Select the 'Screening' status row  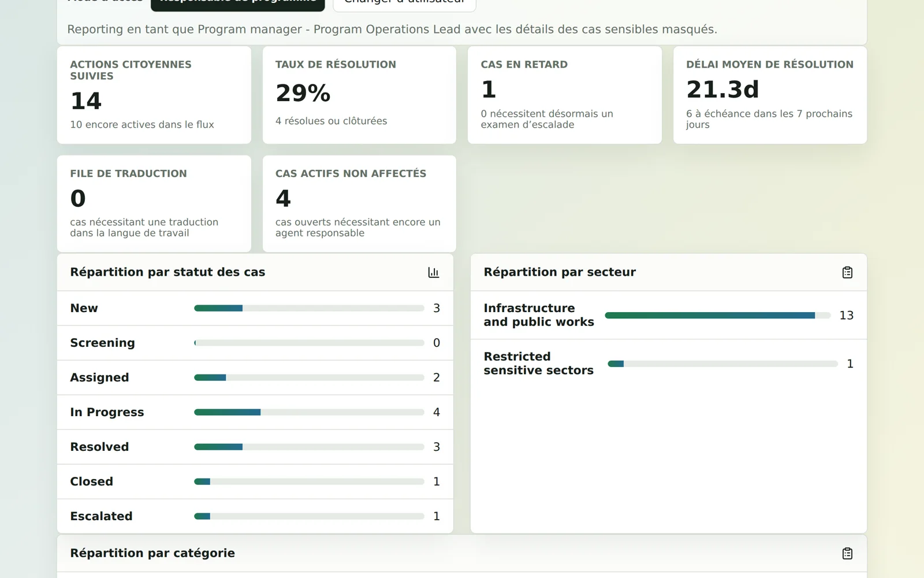point(255,343)
